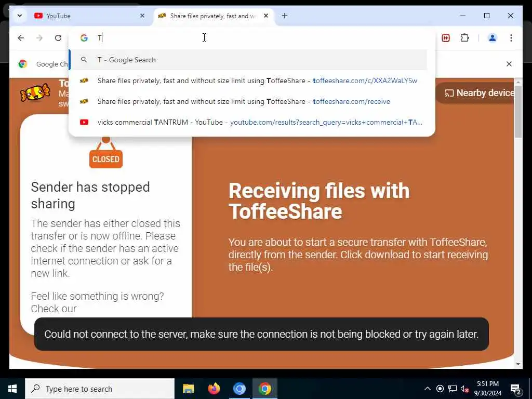Image resolution: width=532 pixels, height=399 pixels.
Task: Click the browser forward arrow
Action: 39,38
